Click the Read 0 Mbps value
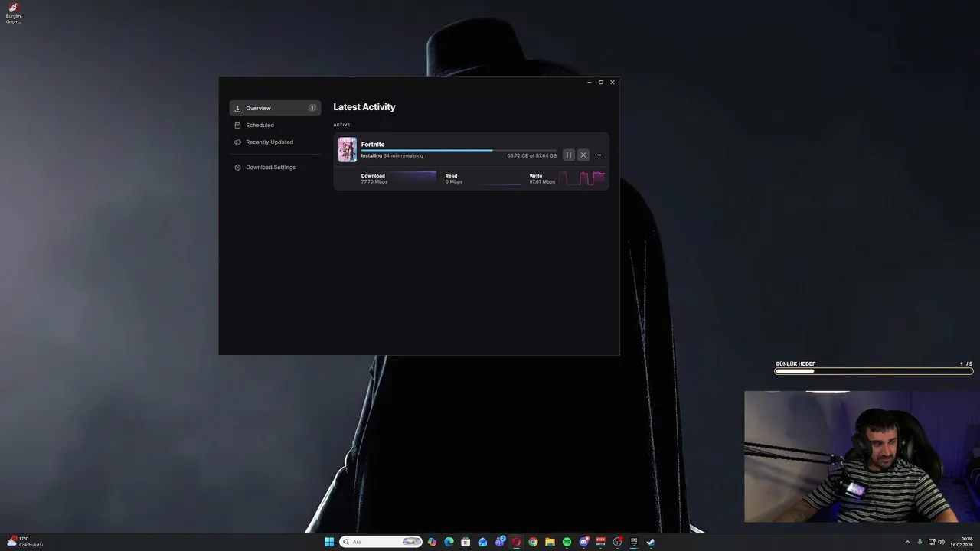Screen dimensions: 980x551 pyautogui.click(x=454, y=182)
